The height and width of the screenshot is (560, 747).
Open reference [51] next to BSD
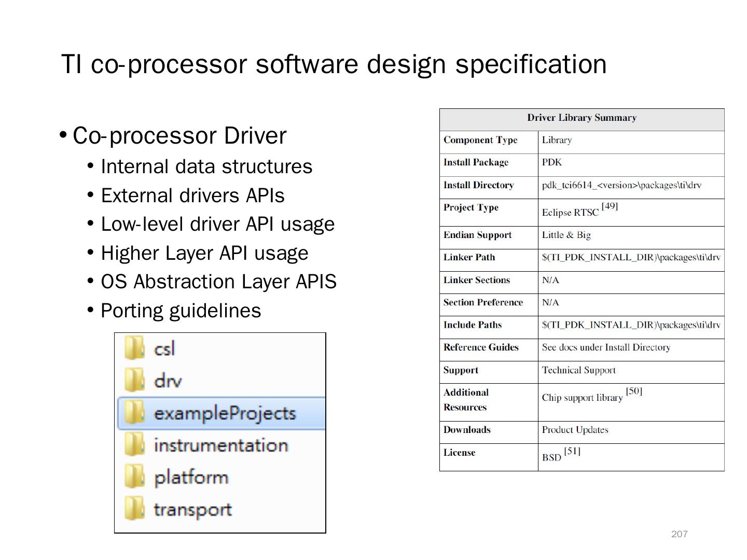click(572, 451)
